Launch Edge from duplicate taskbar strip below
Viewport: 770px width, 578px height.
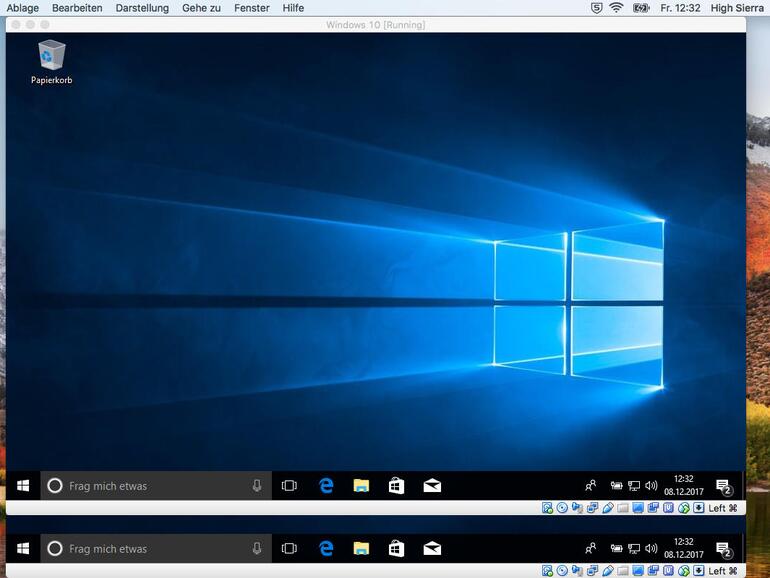[x=326, y=549]
